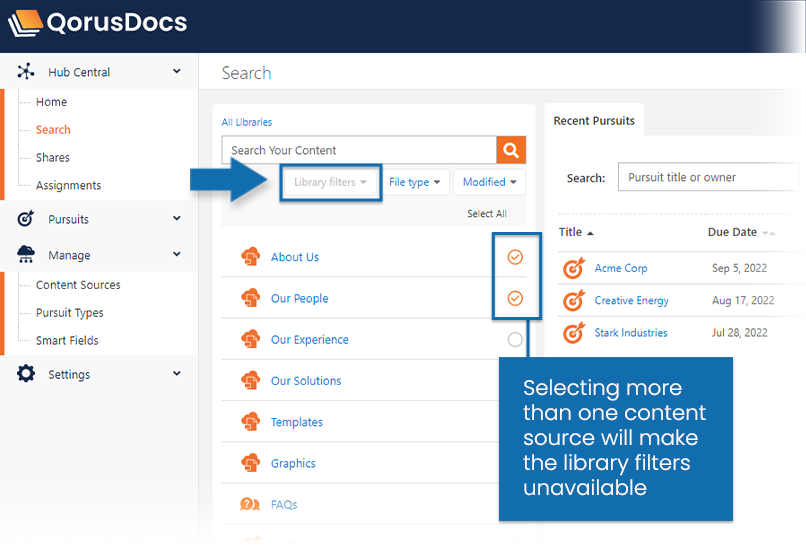This screenshot has width=806, height=546.
Task: Click the Graphics library cloud icon
Action: (250, 463)
